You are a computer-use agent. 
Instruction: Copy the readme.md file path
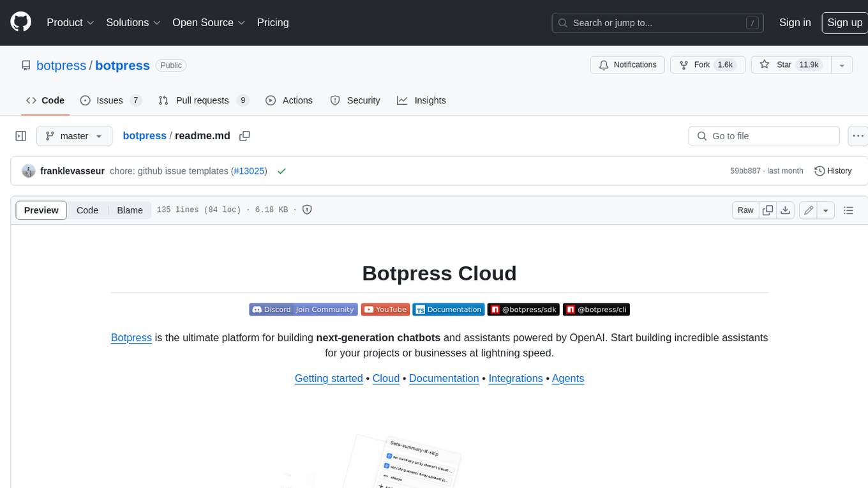(244, 136)
